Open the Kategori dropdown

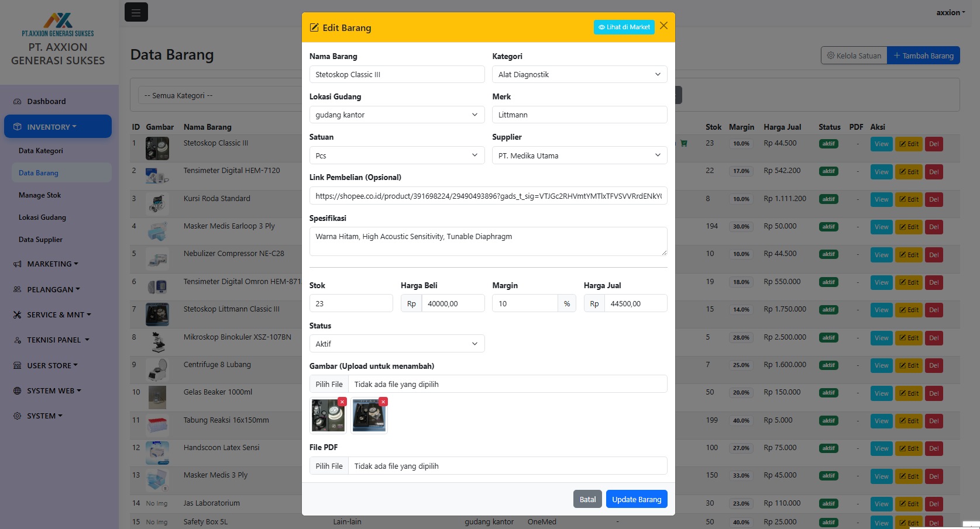click(579, 74)
